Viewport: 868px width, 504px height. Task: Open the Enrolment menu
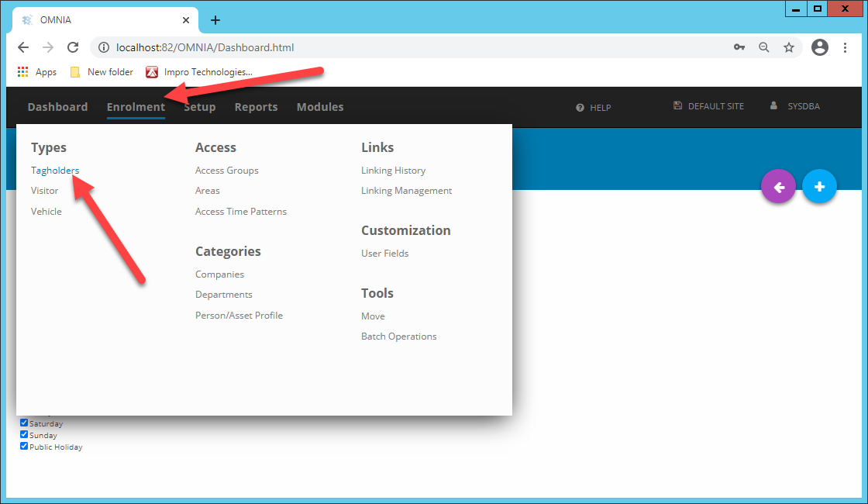136,107
